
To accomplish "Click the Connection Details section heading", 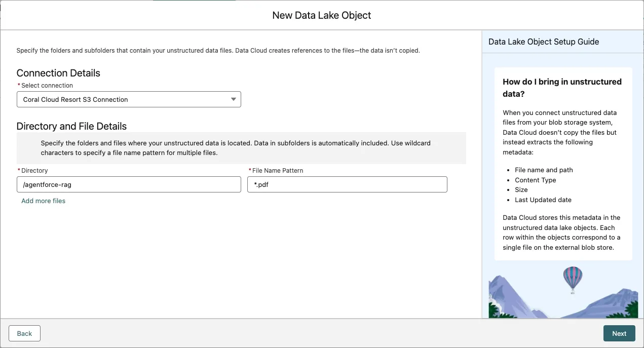I will click(58, 73).
